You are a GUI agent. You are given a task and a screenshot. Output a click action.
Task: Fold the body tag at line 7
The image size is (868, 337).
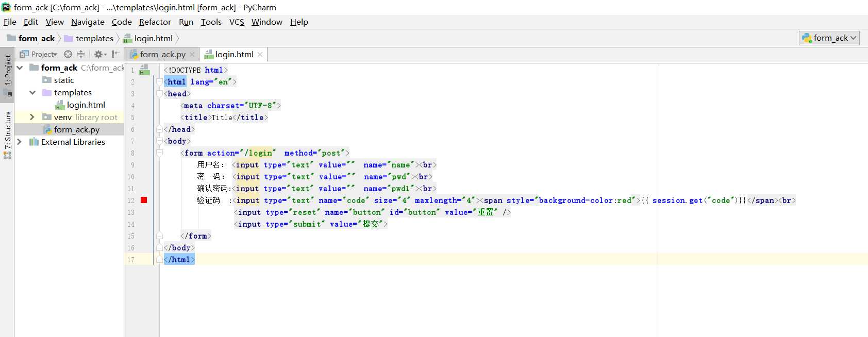159,141
